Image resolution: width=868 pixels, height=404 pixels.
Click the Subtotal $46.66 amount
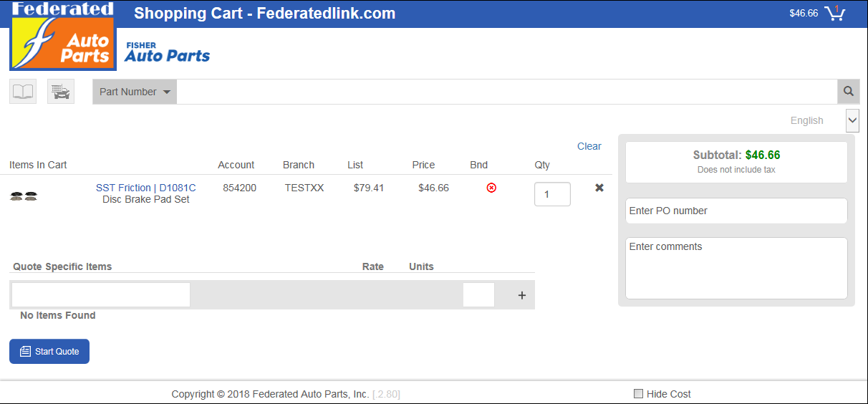(x=763, y=155)
